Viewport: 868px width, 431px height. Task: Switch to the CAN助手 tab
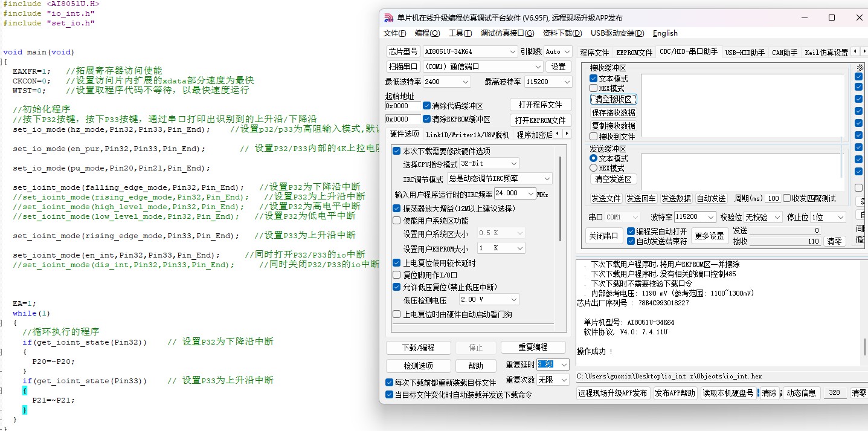(x=785, y=53)
